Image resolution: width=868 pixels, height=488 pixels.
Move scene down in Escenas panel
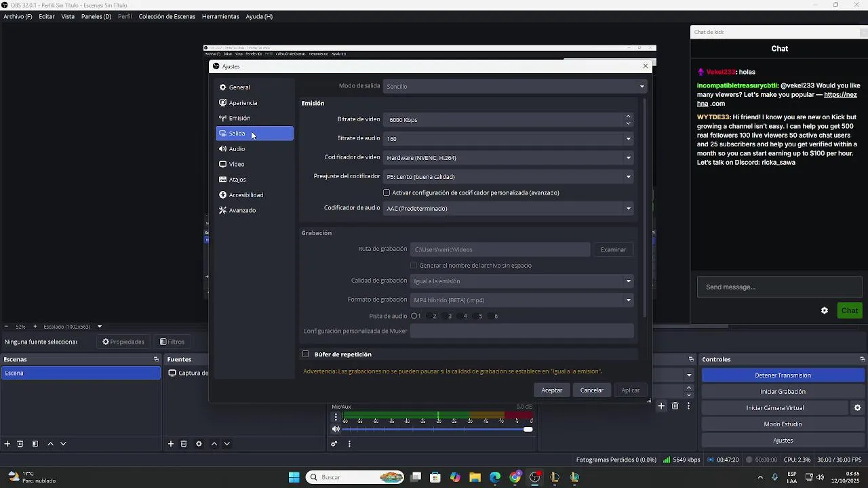63,444
